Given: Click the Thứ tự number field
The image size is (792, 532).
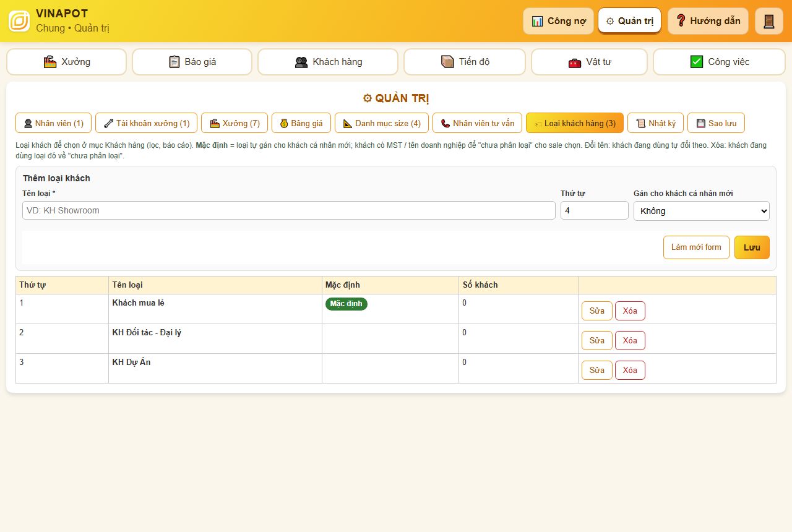Looking at the screenshot, I should click(x=595, y=210).
